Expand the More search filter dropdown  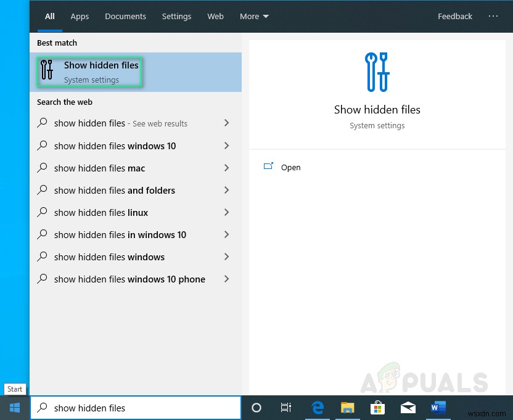(253, 17)
